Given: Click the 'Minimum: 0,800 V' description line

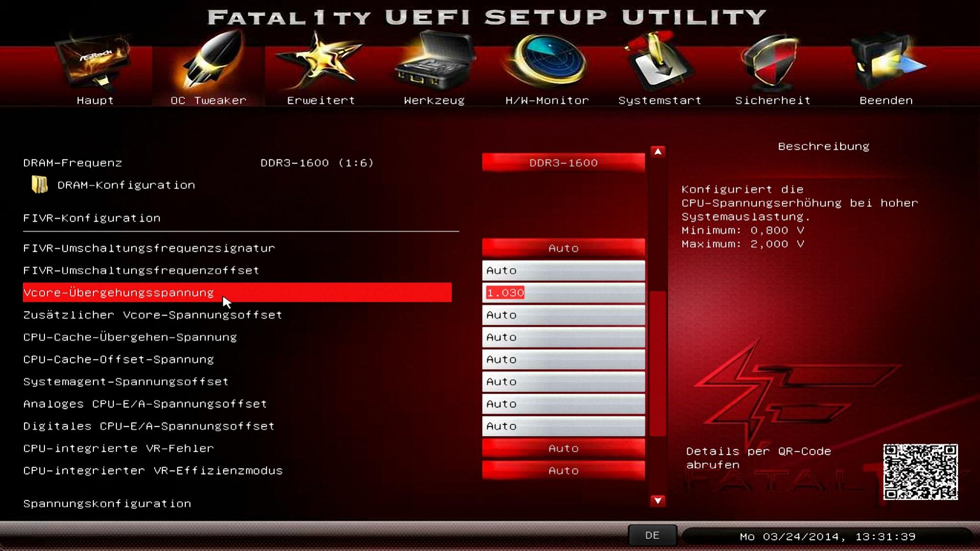Looking at the screenshot, I should (743, 230).
